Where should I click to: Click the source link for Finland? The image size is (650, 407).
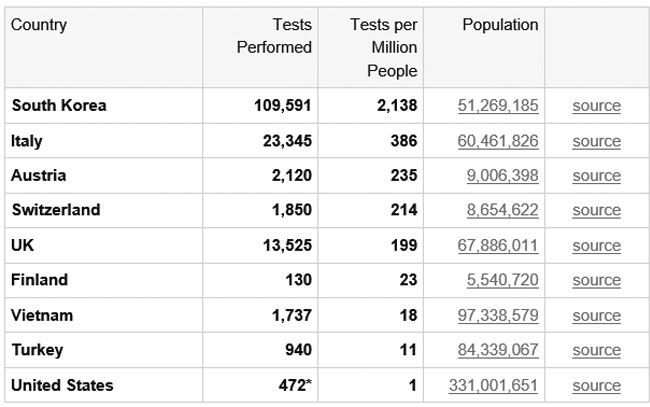[596, 280]
